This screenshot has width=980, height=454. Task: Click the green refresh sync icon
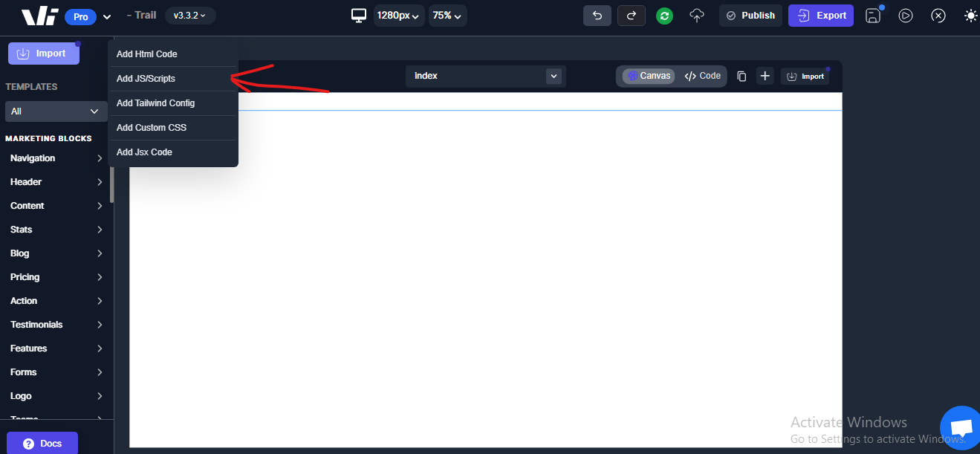(x=665, y=16)
